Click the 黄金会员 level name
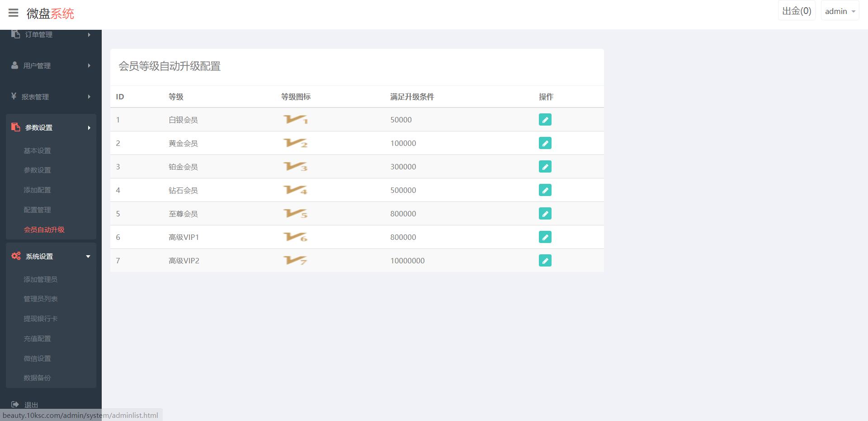This screenshot has height=421, width=868. [x=183, y=144]
